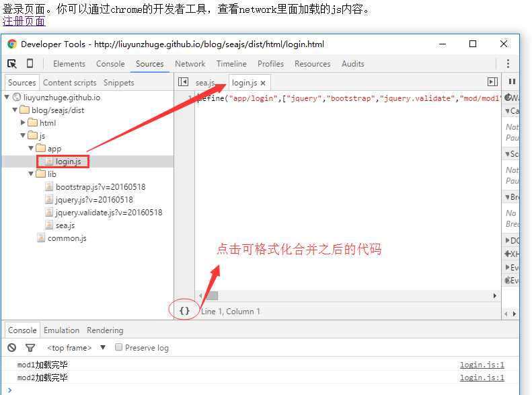Open the Rendering drawer tab

tap(105, 330)
